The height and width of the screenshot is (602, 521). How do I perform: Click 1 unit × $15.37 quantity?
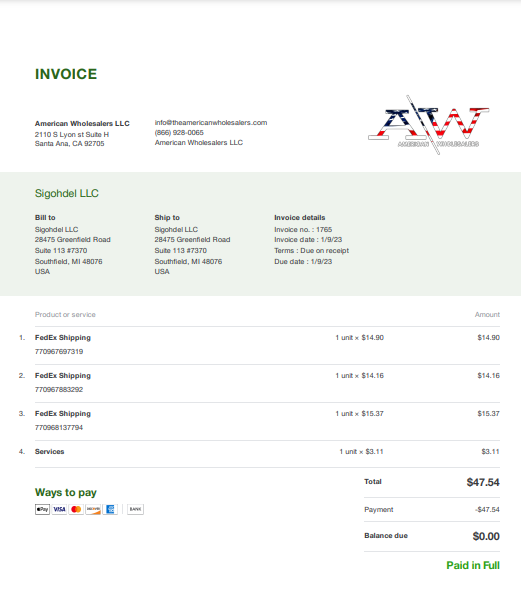359,414
